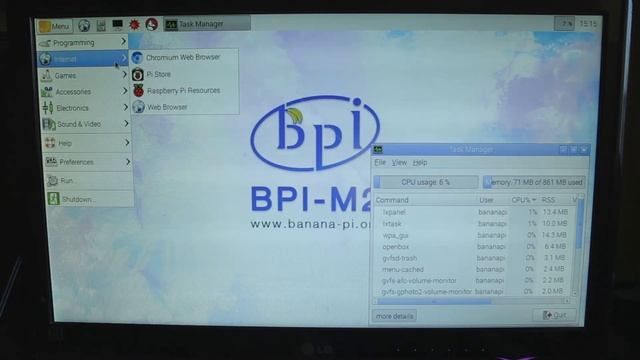The height and width of the screenshot is (360, 640).
Task: Expand arrow next to Help
Action: point(127,142)
